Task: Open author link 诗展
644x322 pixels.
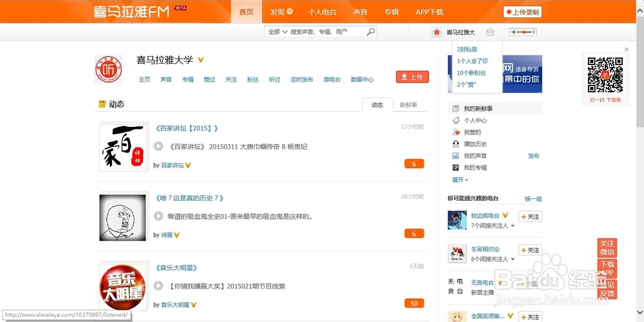Action: tap(166, 235)
